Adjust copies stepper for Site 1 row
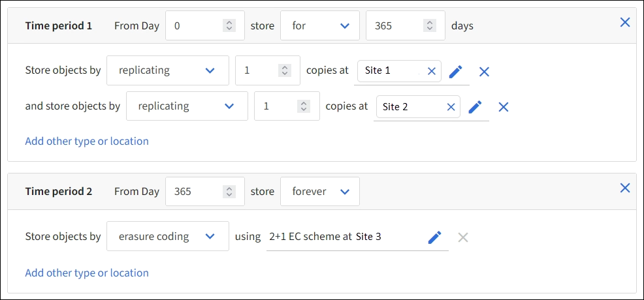644x300 pixels. [x=284, y=70]
